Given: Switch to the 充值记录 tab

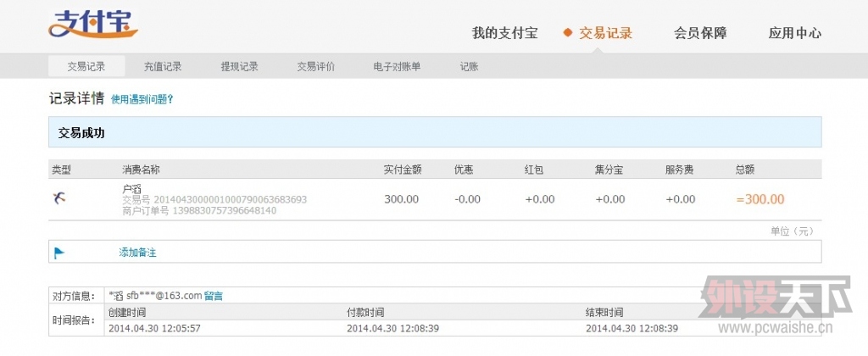Looking at the screenshot, I should [163, 66].
